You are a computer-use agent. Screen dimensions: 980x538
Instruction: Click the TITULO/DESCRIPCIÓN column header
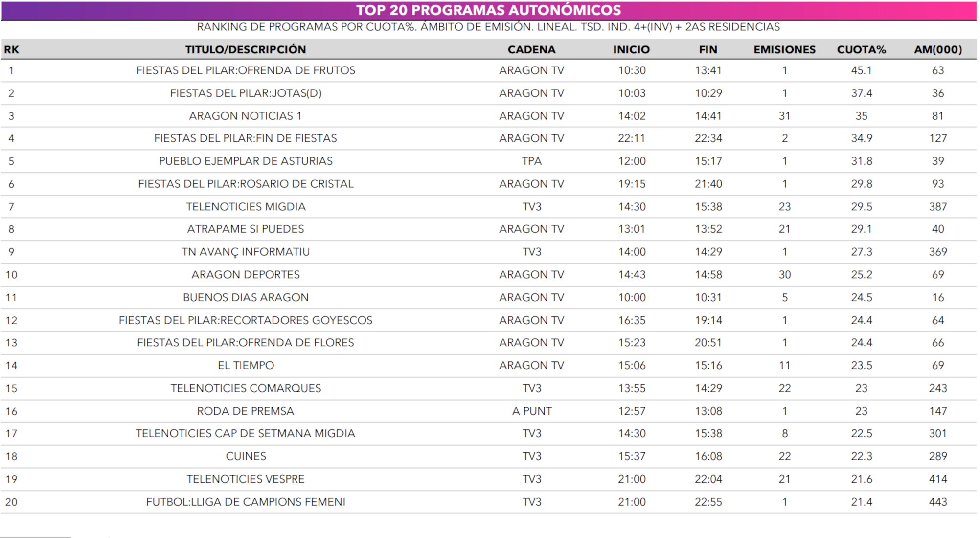(x=245, y=49)
